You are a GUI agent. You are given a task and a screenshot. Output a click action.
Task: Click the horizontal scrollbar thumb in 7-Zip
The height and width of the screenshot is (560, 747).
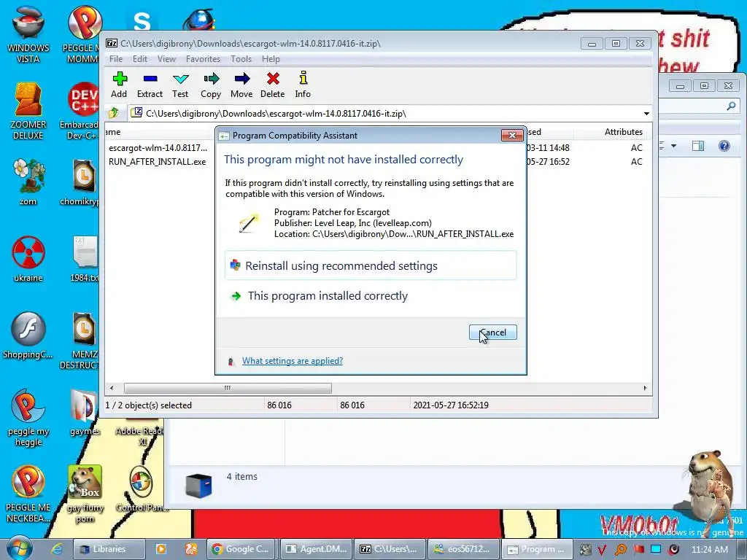(x=228, y=388)
